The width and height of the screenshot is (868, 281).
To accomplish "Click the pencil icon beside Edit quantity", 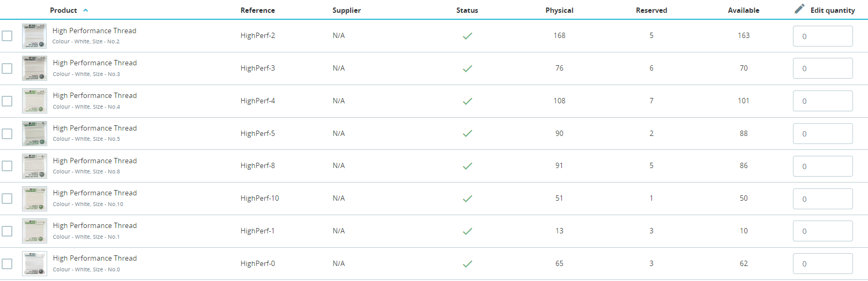I will [x=799, y=9].
